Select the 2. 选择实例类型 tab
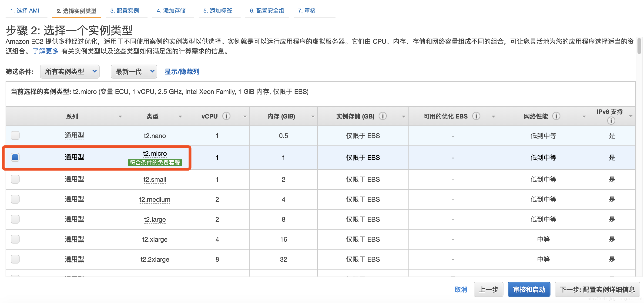 [x=76, y=11]
